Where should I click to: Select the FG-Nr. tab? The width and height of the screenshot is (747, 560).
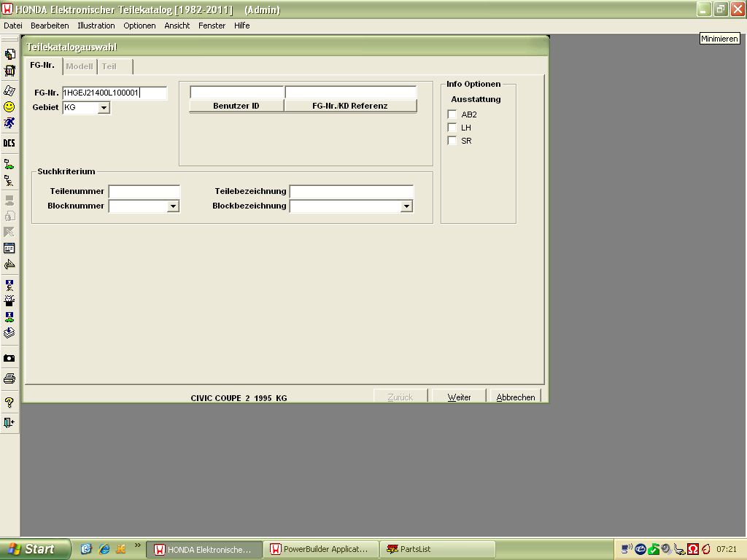(42, 65)
